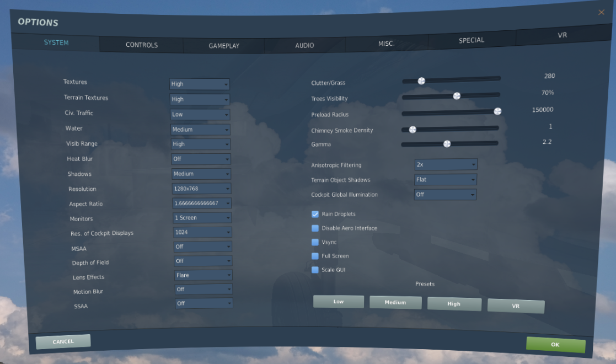Apply the VR preset button

516,306
